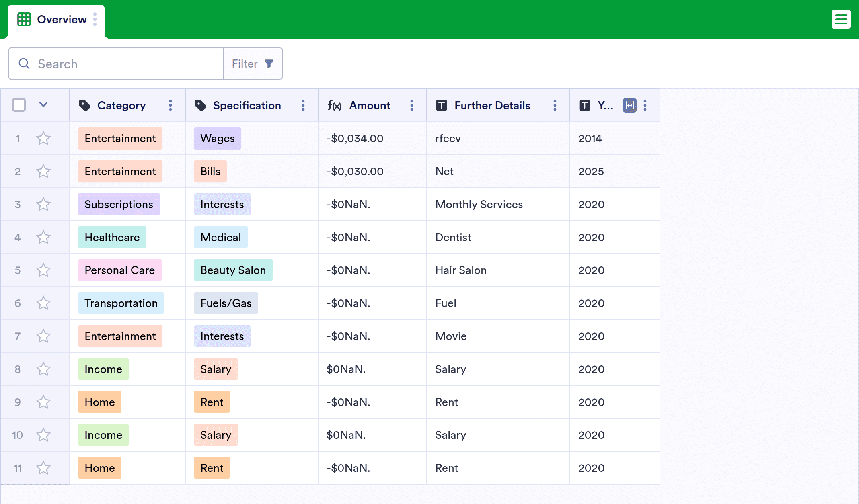Click the rfeev details cell
Image resolution: width=859 pixels, height=504 pixels.
(x=498, y=138)
